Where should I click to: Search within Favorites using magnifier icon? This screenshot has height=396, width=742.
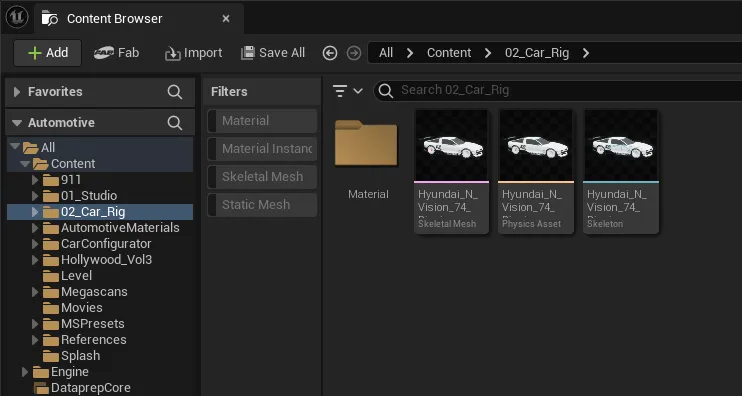(175, 92)
